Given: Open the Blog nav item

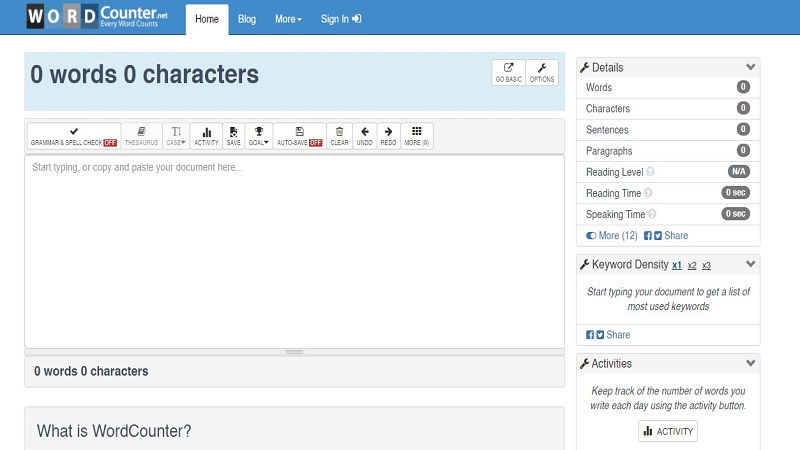Looking at the screenshot, I should tap(246, 19).
